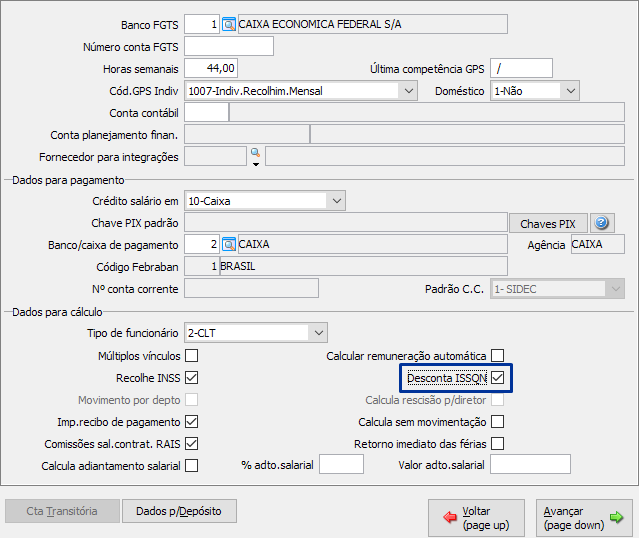Image resolution: width=639 pixels, height=538 pixels.
Task: Click the Chaves PIX button
Action: [x=547, y=224]
